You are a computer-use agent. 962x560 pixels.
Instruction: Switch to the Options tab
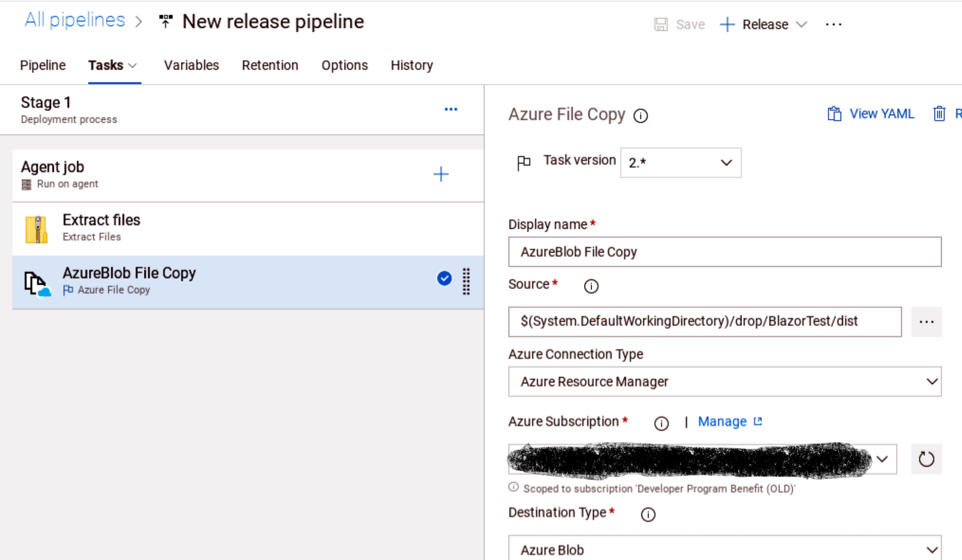tap(345, 65)
